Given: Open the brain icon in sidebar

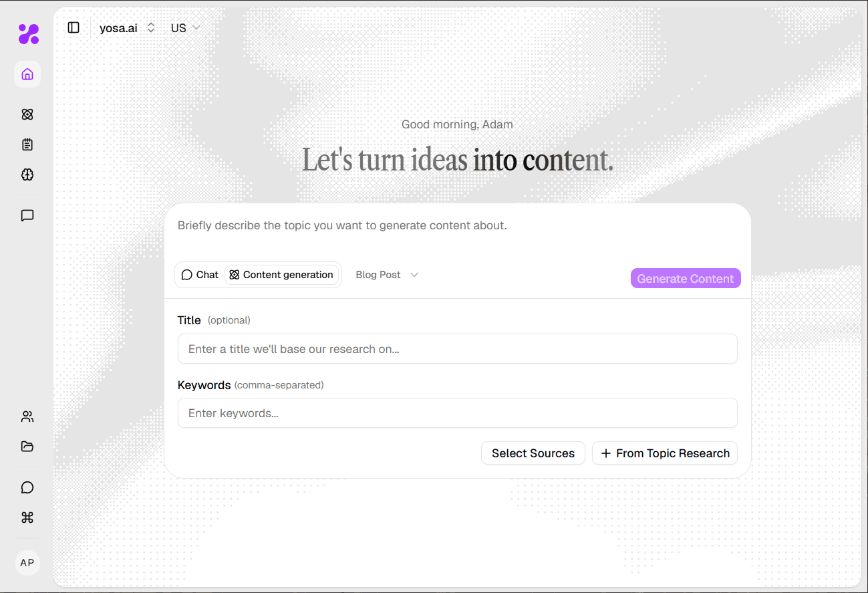Looking at the screenshot, I should click(x=27, y=174).
